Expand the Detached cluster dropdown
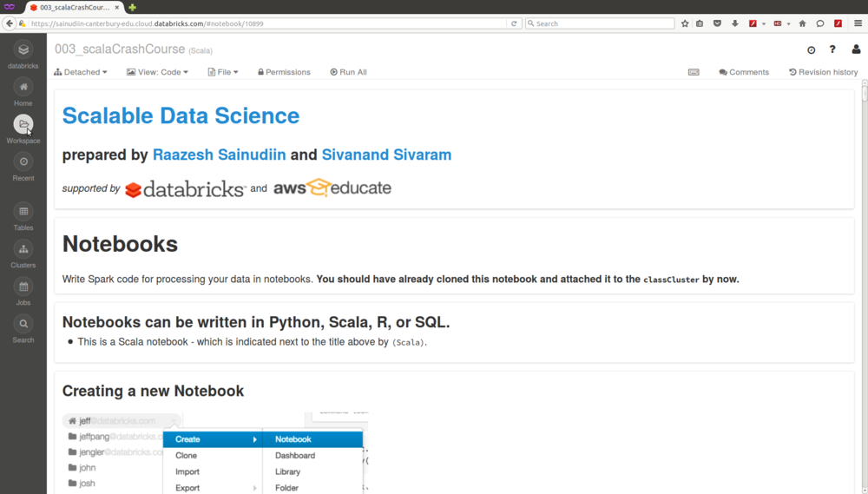Screen dimensions: 868x494 pos(81,72)
